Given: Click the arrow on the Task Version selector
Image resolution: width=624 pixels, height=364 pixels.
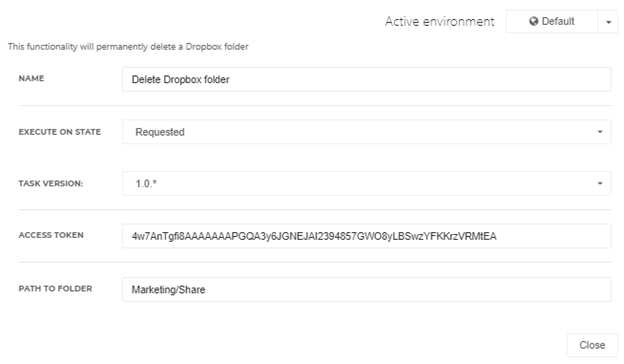Looking at the screenshot, I should click(x=600, y=183).
